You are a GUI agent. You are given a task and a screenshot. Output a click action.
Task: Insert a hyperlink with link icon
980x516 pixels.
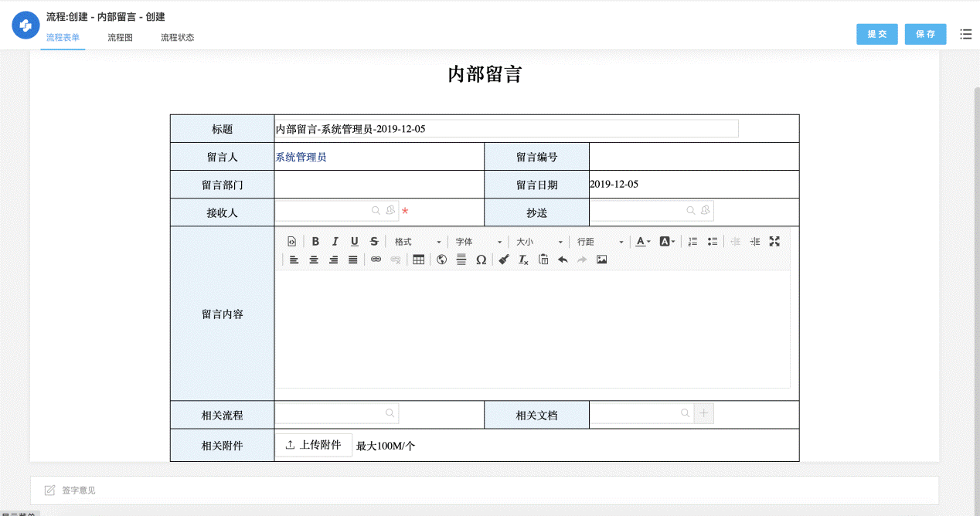coord(376,260)
